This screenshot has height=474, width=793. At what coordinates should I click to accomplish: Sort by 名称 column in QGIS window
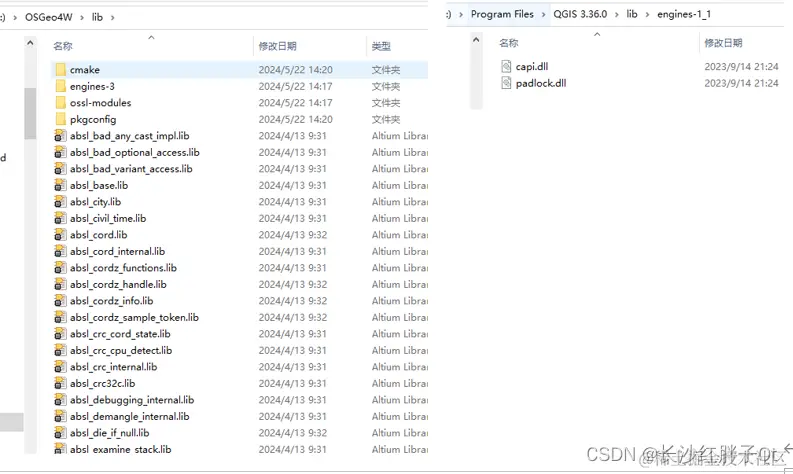pos(509,43)
